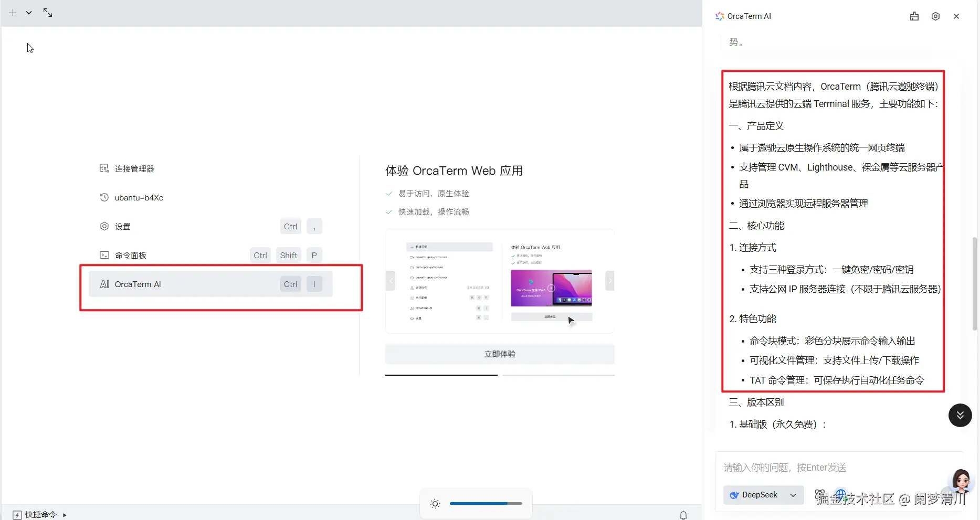Viewport: 980px width, 520px height.
Task: Open the DeepSeek model dropdown
Action: [x=764, y=495]
